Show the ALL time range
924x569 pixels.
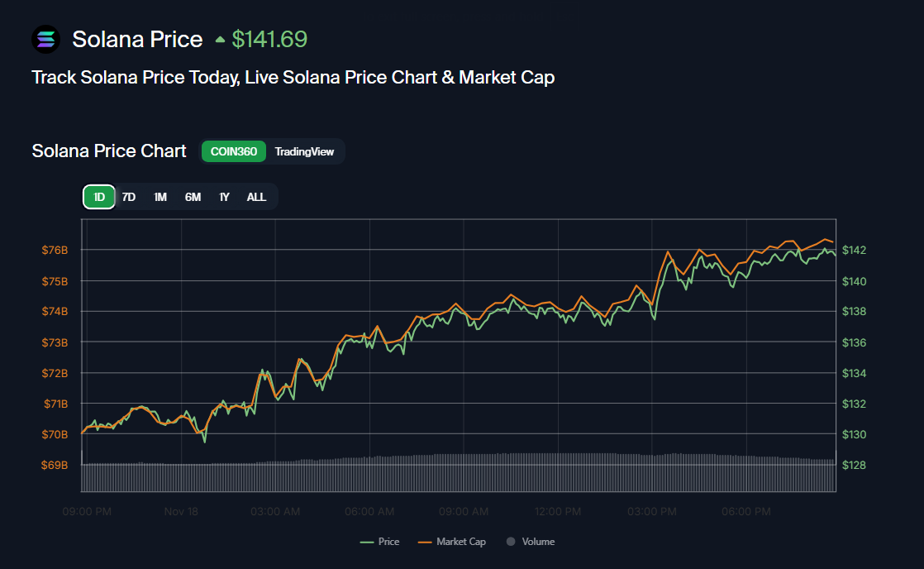[x=256, y=197]
